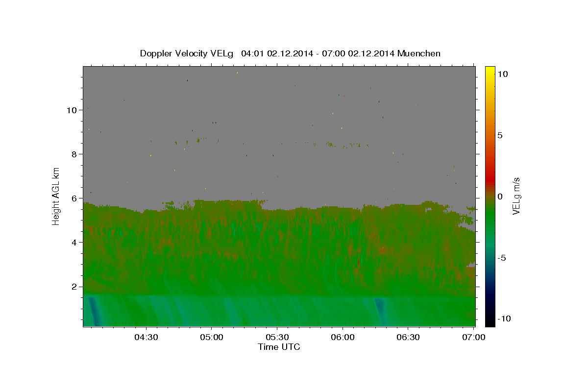Click the 'Muenchen' location text in title
588x392 pixels.
click(419, 53)
